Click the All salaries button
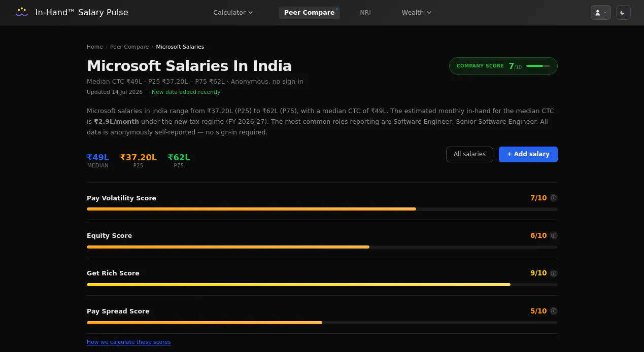644x352 pixels. [x=469, y=154]
